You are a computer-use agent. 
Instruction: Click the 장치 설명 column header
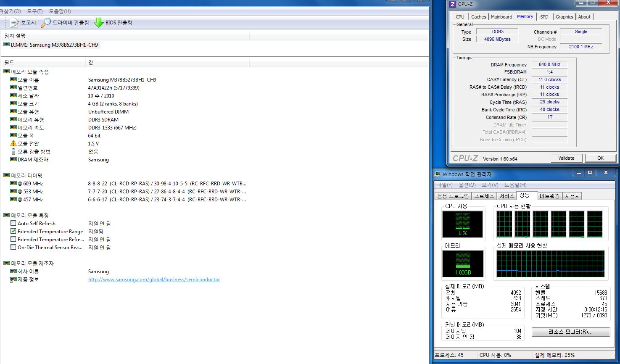[125, 36]
